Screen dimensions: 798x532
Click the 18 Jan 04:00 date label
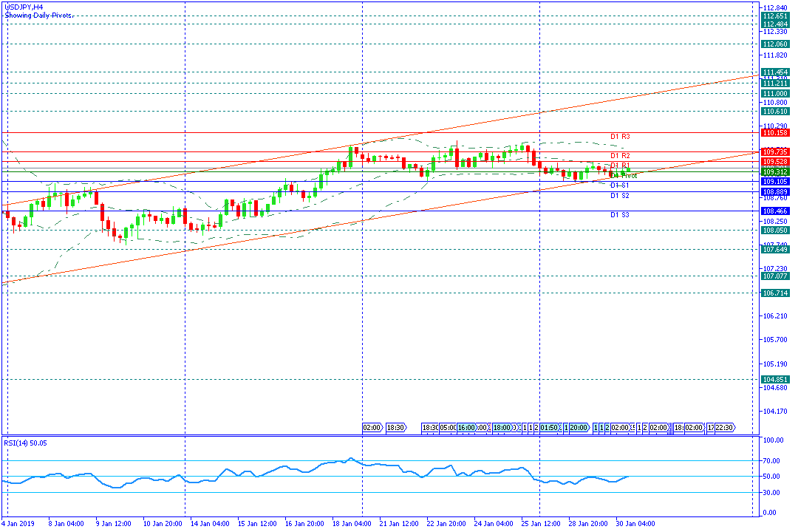352,523
